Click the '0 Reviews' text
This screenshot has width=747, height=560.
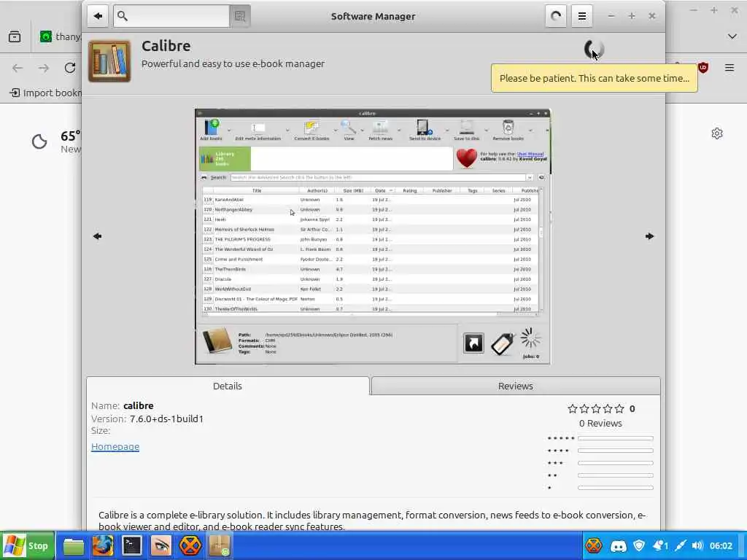point(600,424)
